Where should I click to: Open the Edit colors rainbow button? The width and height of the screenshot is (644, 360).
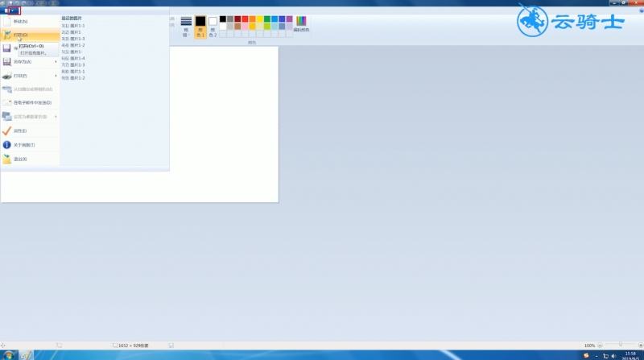(301, 24)
